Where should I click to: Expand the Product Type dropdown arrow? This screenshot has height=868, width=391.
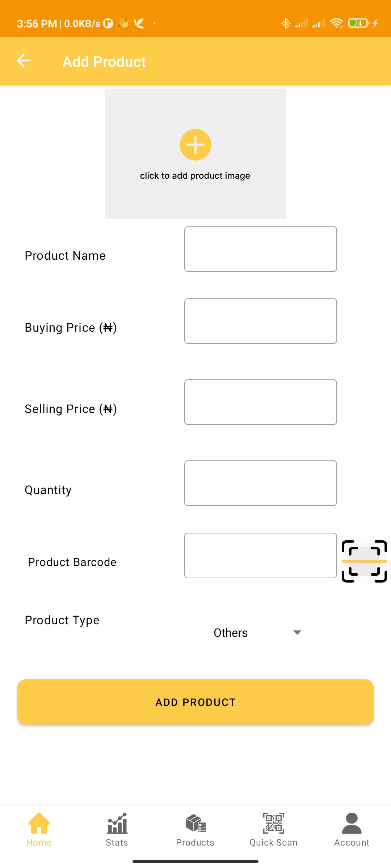[297, 633]
